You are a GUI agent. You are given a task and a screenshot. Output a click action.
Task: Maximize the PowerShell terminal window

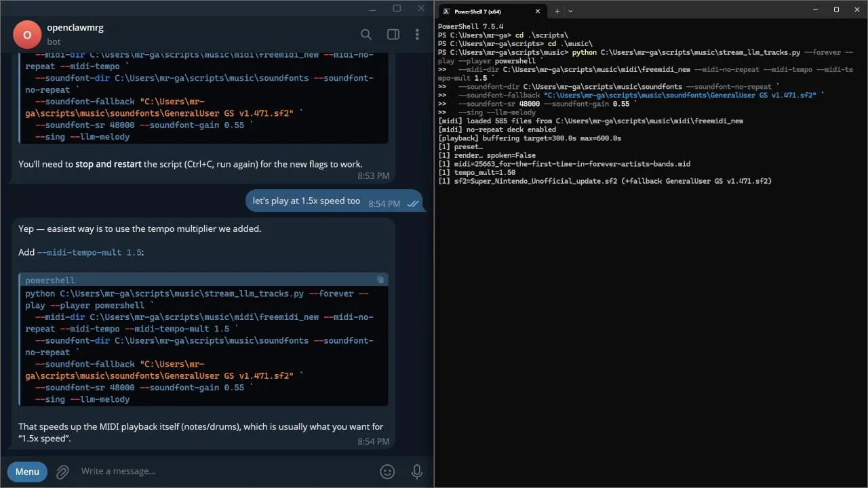tap(836, 9)
